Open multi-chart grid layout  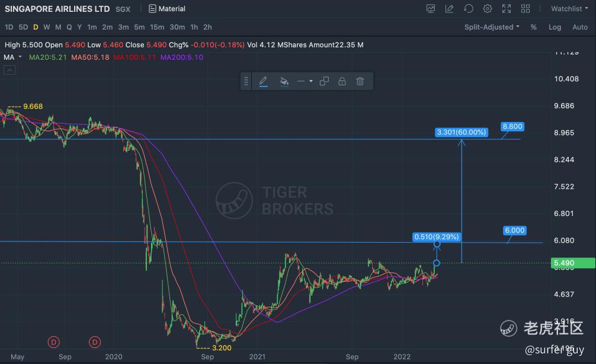click(525, 9)
